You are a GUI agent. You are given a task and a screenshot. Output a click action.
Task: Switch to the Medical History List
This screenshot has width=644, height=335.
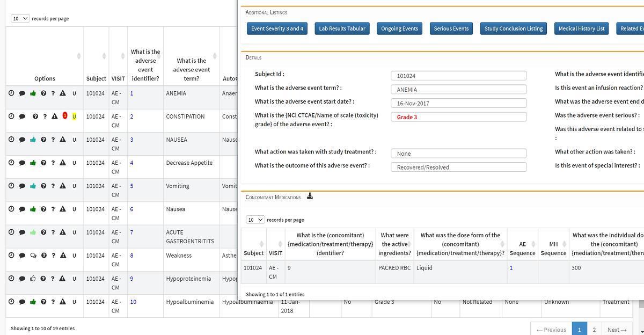pyautogui.click(x=581, y=28)
